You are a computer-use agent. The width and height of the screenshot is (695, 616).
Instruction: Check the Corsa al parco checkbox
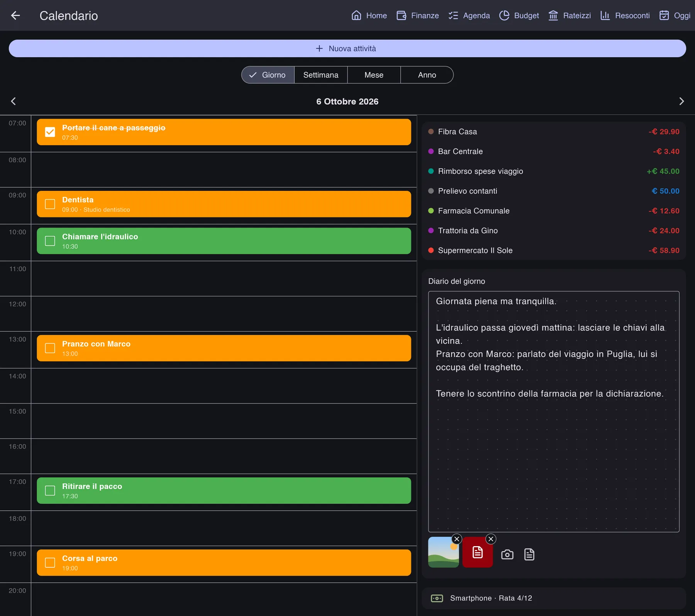click(x=50, y=563)
